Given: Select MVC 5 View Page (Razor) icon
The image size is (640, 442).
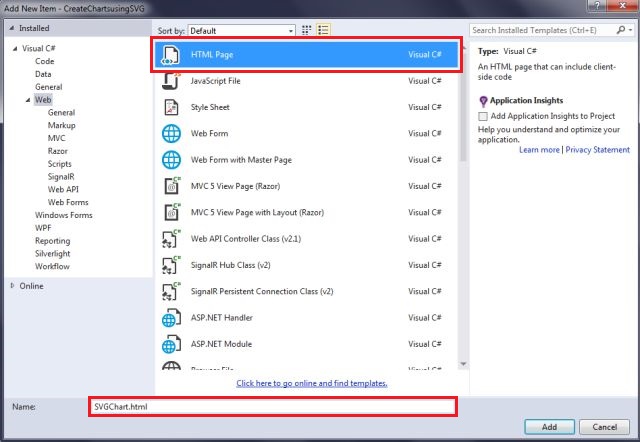Looking at the screenshot, I should tap(172, 186).
